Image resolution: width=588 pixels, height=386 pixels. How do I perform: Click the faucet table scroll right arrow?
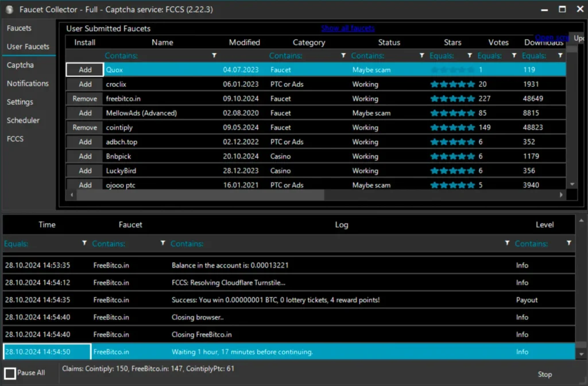click(x=561, y=195)
